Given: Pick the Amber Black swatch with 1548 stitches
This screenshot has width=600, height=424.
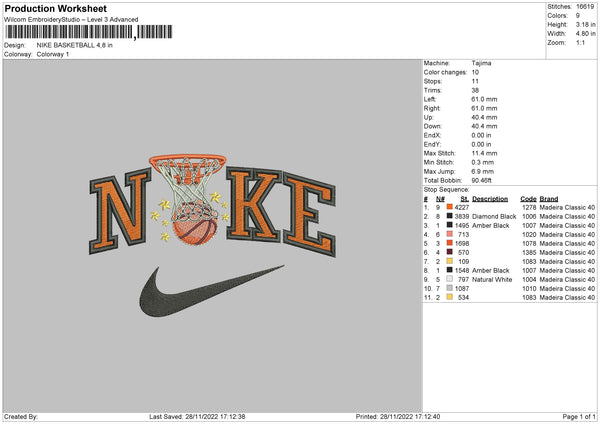Looking at the screenshot, I should click(x=450, y=270).
